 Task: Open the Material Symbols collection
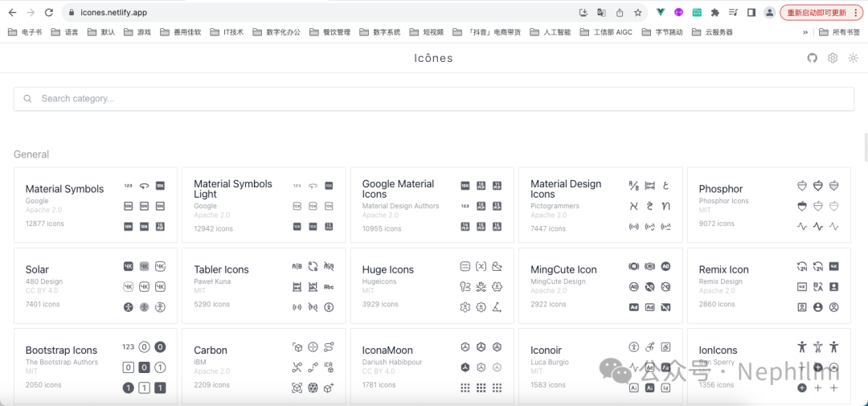pyautogui.click(x=95, y=205)
